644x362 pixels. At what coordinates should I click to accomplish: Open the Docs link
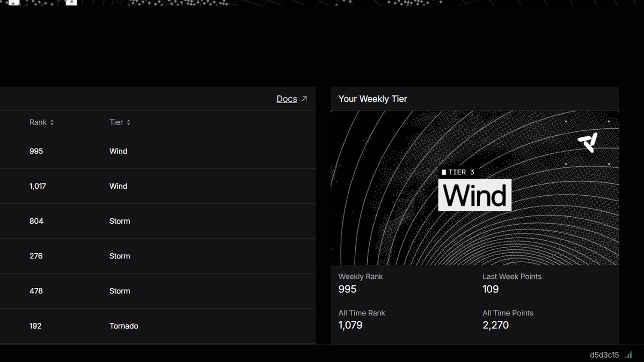click(287, 99)
